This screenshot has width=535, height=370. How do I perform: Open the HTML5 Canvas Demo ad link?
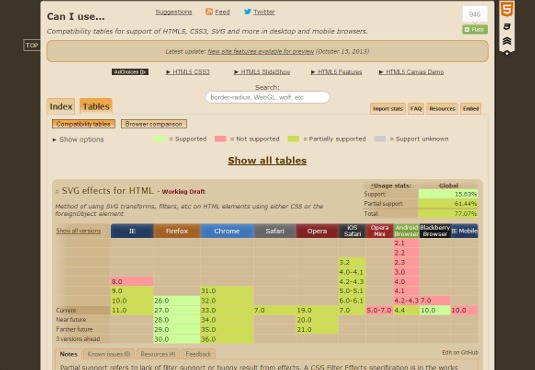pyautogui.click(x=411, y=72)
